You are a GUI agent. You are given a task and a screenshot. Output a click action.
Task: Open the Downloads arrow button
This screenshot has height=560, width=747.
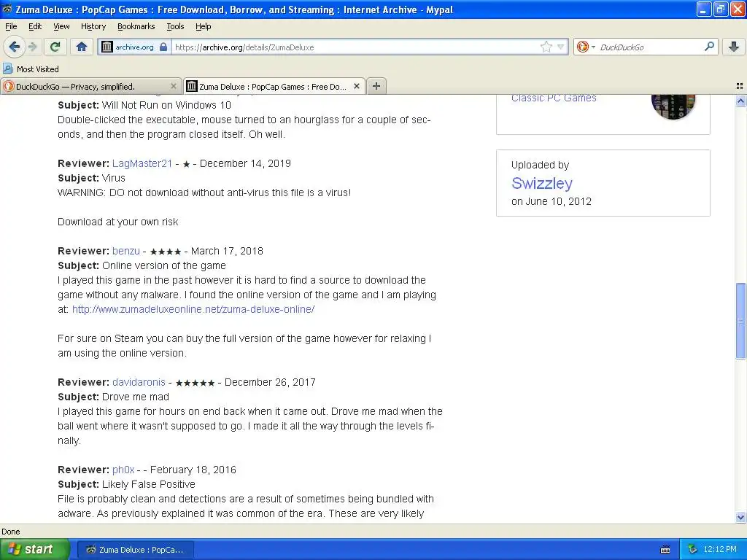(x=734, y=47)
